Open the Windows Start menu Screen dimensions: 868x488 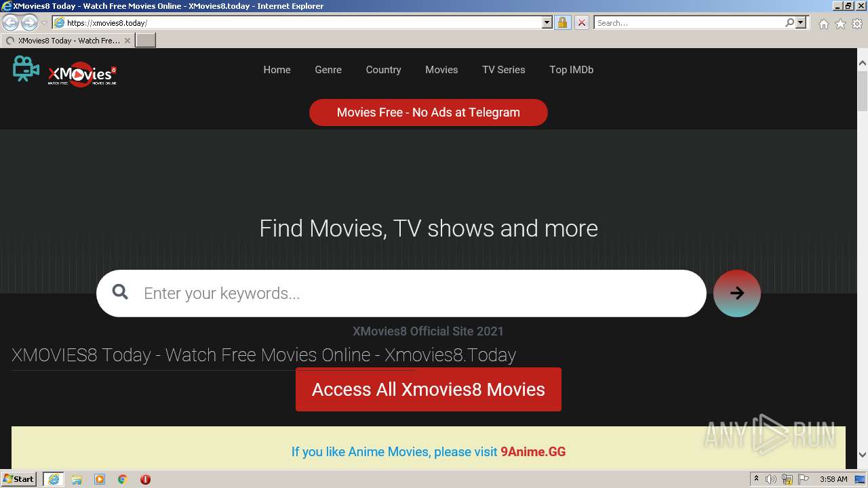(18, 479)
